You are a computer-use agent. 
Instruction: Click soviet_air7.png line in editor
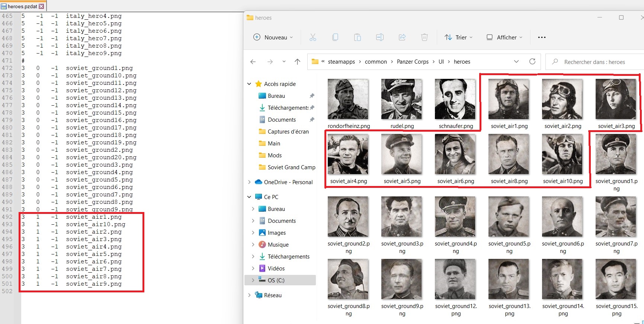click(94, 269)
